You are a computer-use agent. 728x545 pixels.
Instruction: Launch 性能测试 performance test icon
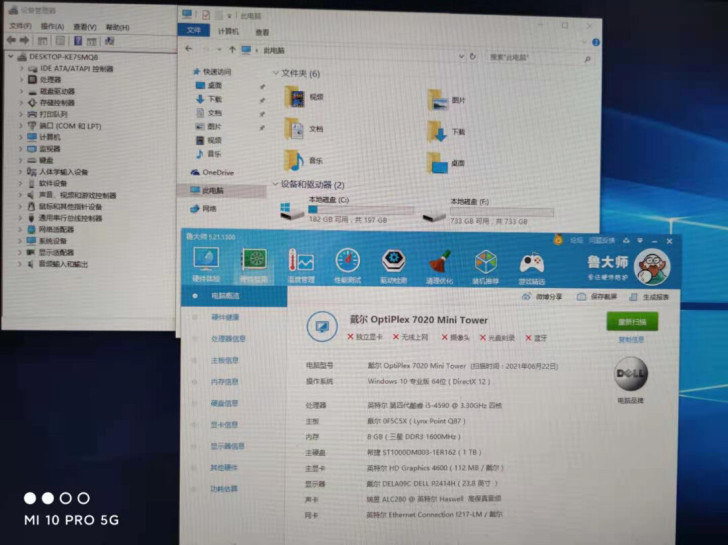tap(348, 266)
